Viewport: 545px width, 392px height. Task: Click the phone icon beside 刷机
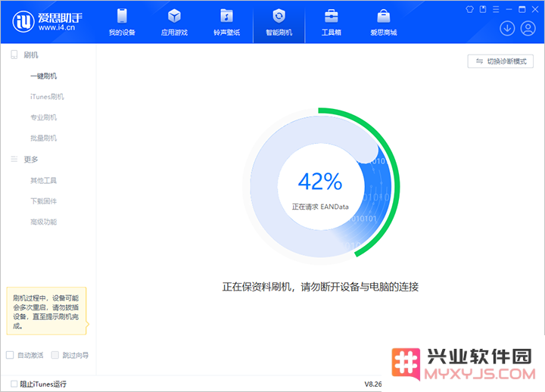click(14, 54)
